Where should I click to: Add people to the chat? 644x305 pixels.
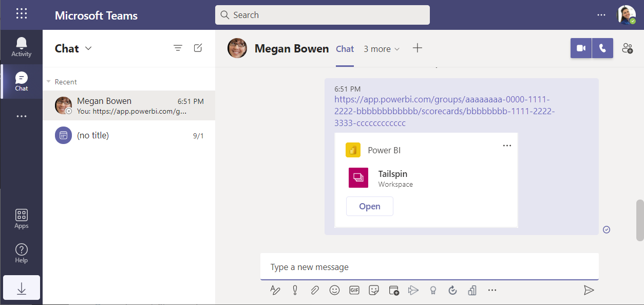click(627, 48)
